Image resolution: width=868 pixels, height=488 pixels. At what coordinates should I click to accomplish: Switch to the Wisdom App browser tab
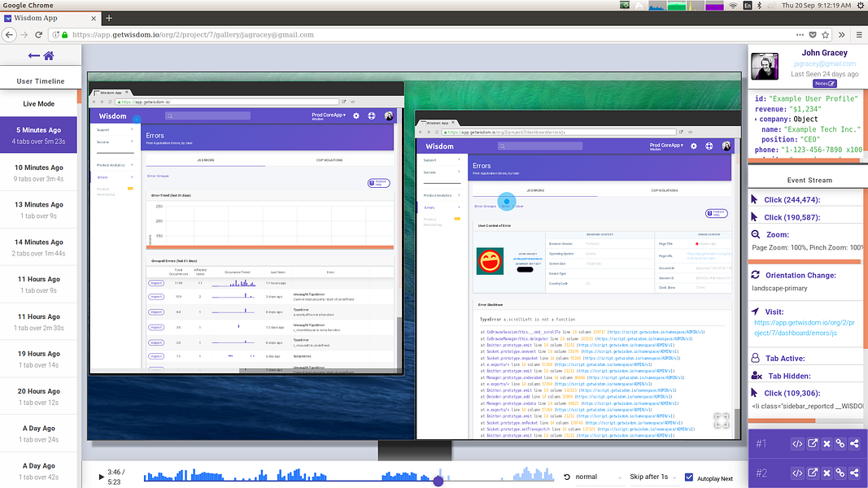[50, 18]
